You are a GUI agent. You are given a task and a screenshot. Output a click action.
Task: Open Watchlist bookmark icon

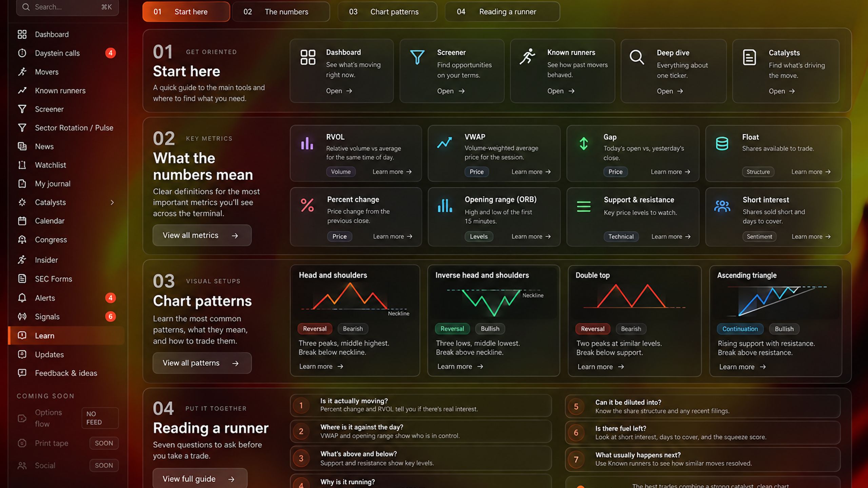pyautogui.click(x=22, y=165)
